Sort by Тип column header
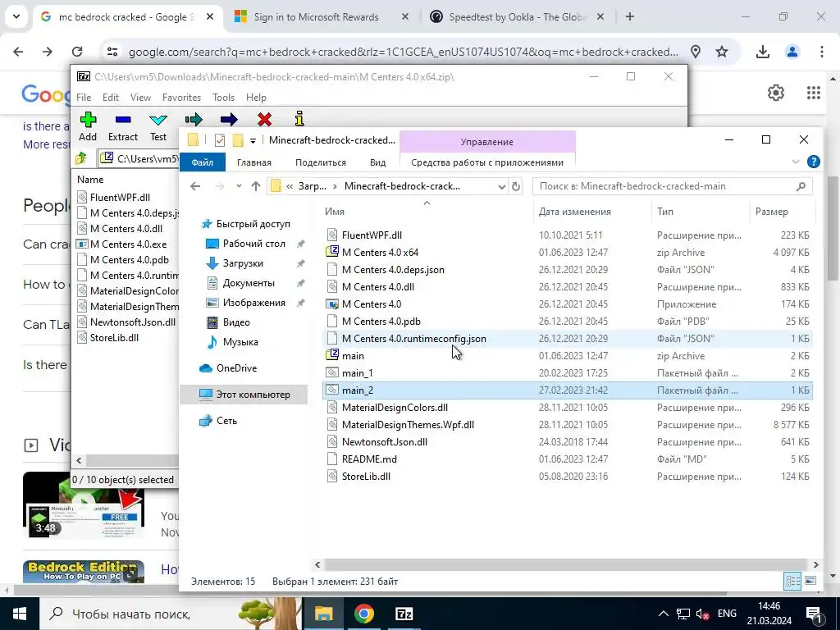 coord(664,212)
